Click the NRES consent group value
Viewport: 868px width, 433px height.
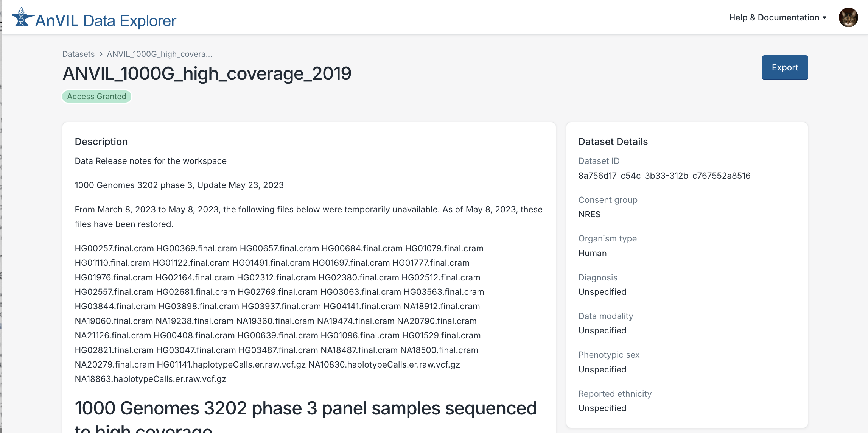click(x=589, y=214)
